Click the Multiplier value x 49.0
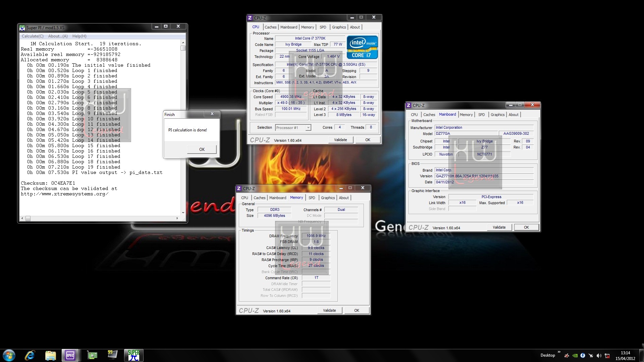The width and height of the screenshot is (644, 362). click(291, 103)
